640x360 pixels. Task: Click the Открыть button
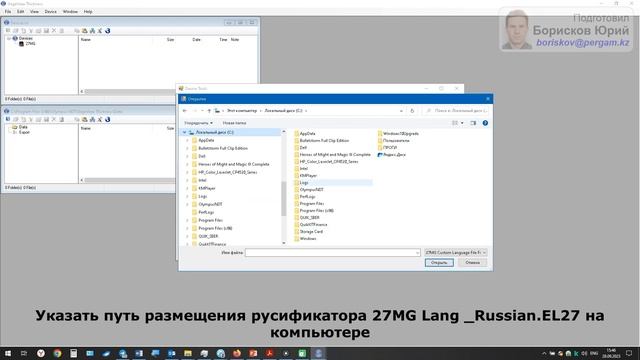439,262
